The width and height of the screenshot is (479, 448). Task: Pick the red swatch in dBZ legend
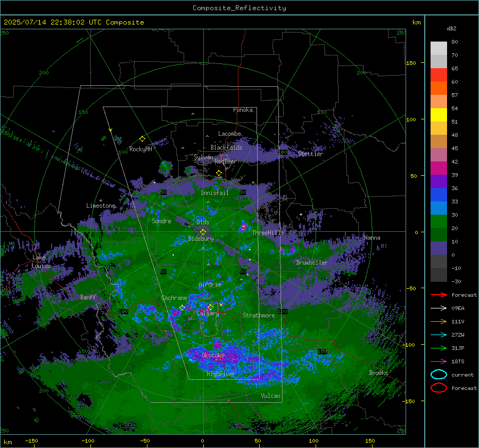click(x=439, y=75)
